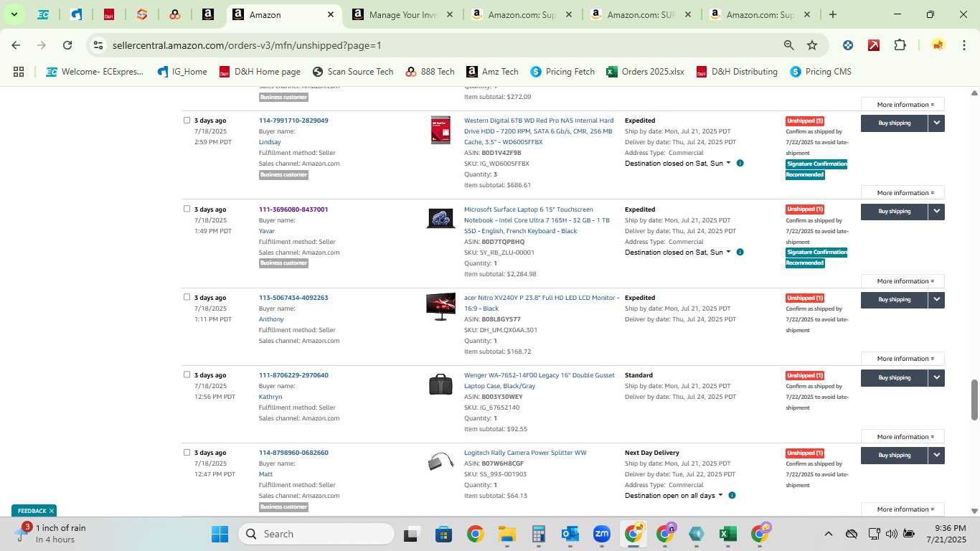Open Orders 2025.xlsx bookmark

click(645, 72)
